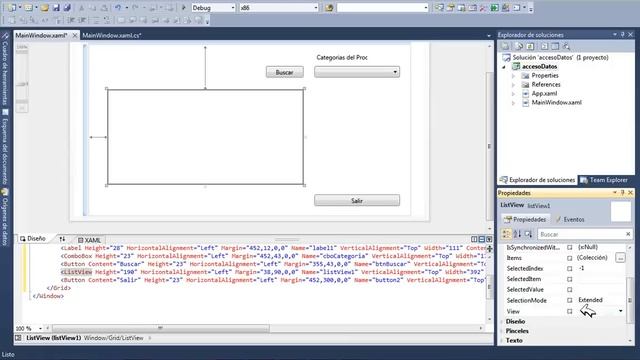Expand the Properties folder in Solution Explorer
The width and height of the screenshot is (640, 360).
513,76
